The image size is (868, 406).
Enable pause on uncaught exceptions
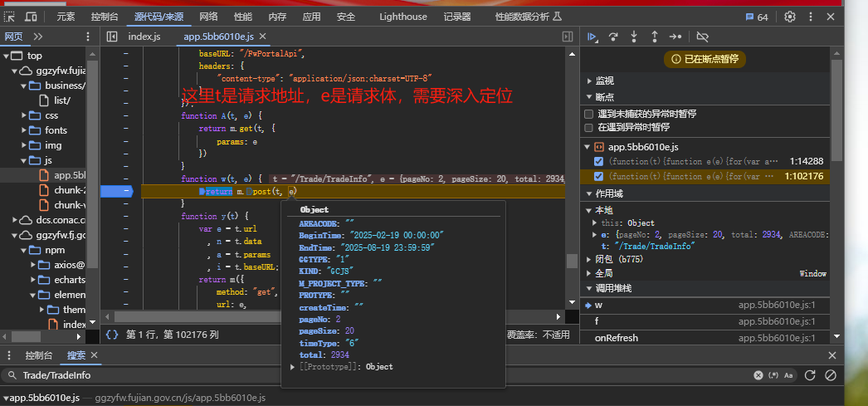589,114
